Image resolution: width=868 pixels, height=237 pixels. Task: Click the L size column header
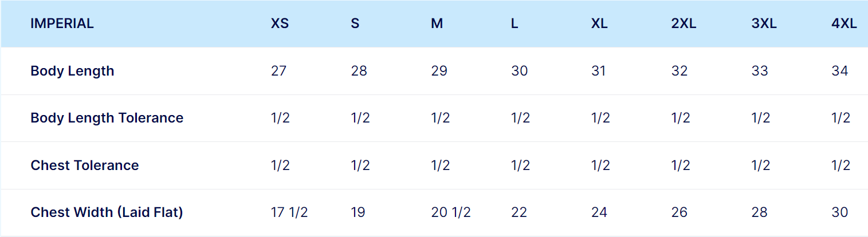[514, 24]
